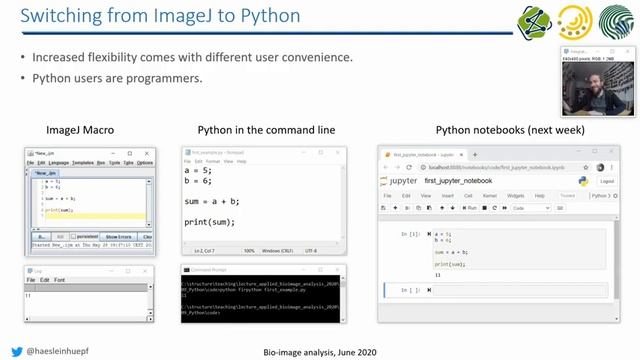Open Edit menu in the Log window
Viewport: 640px width, 360px height.
(44, 280)
